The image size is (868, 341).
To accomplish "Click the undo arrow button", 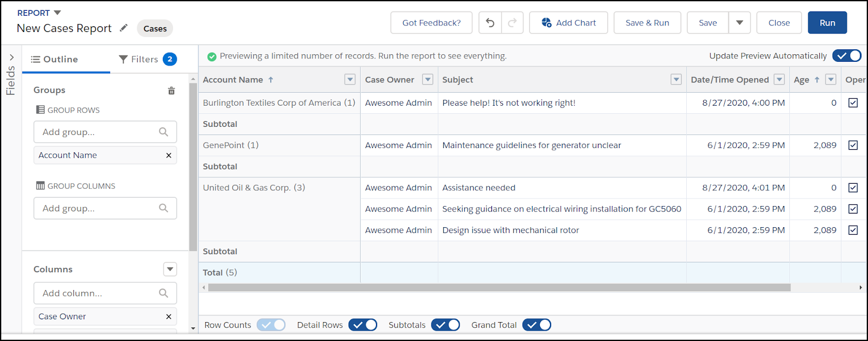I will 490,23.
